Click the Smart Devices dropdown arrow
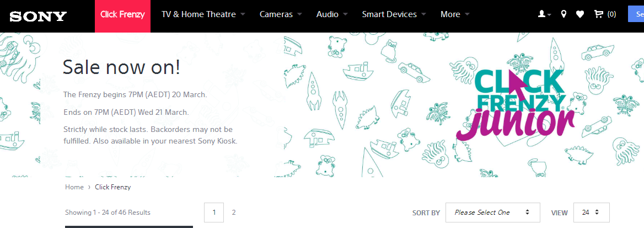644x228 pixels. [423, 15]
